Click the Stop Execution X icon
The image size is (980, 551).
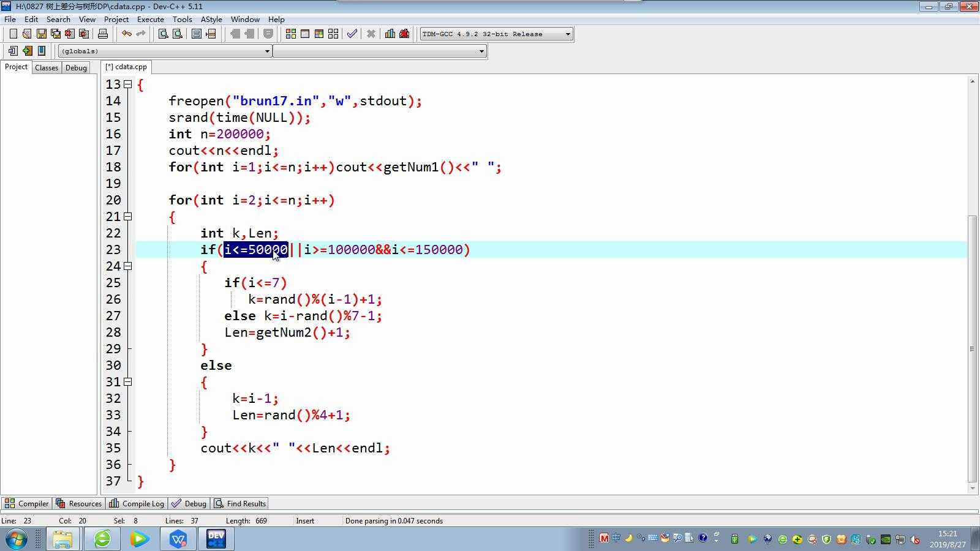click(371, 34)
